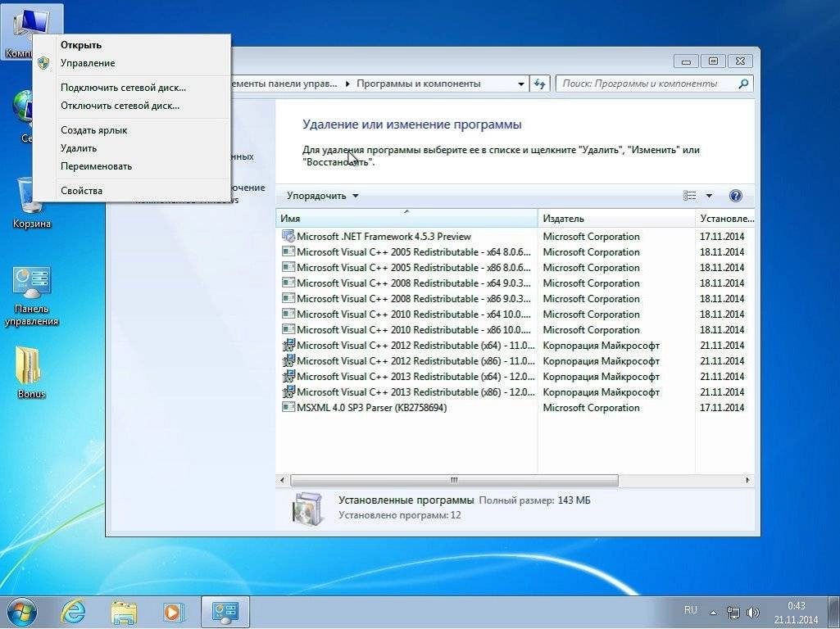Click date 17.11.2014 of MSXML row

click(722, 408)
